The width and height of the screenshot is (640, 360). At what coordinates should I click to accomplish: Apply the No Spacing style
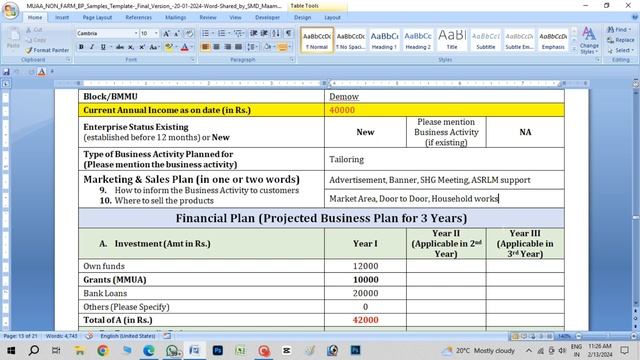click(350, 40)
